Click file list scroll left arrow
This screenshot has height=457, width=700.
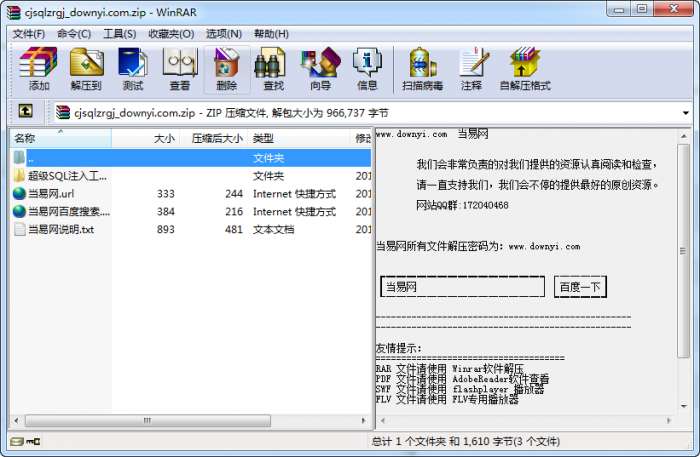click(x=16, y=420)
